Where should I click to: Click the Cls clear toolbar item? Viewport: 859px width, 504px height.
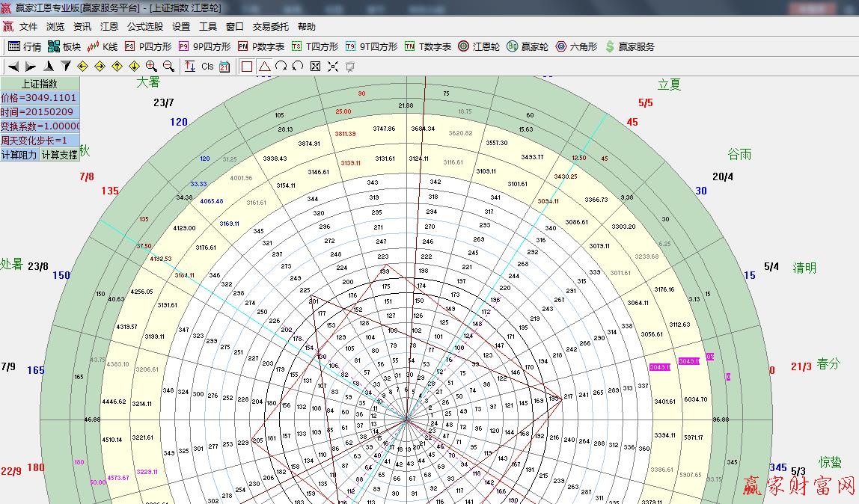207,67
